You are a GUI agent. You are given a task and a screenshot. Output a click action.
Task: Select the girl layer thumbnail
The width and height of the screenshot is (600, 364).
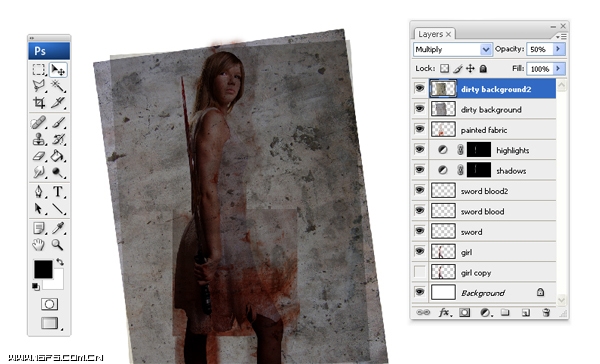click(443, 251)
